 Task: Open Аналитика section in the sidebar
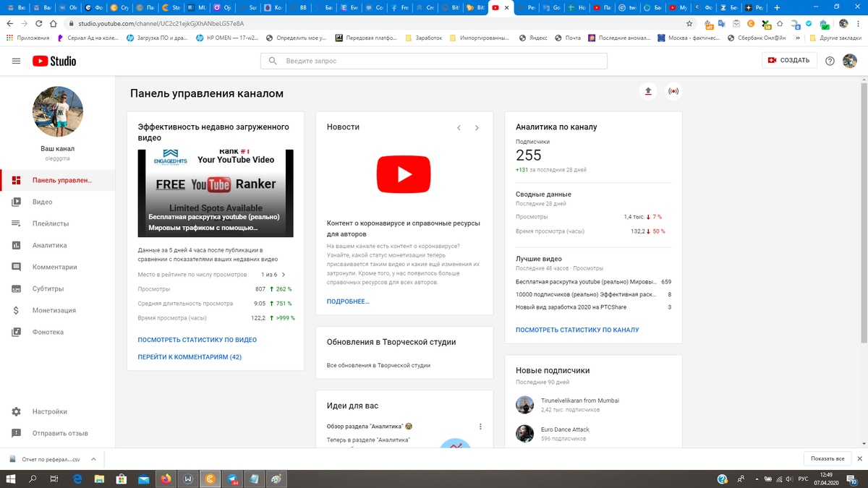[x=57, y=245]
